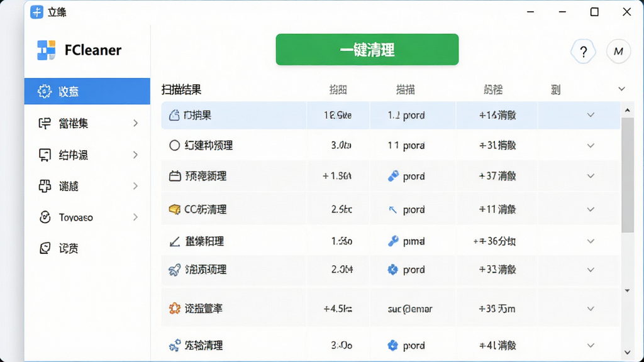Click the Toyoaso shield icon
The height and width of the screenshot is (362, 644).
(45, 217)
